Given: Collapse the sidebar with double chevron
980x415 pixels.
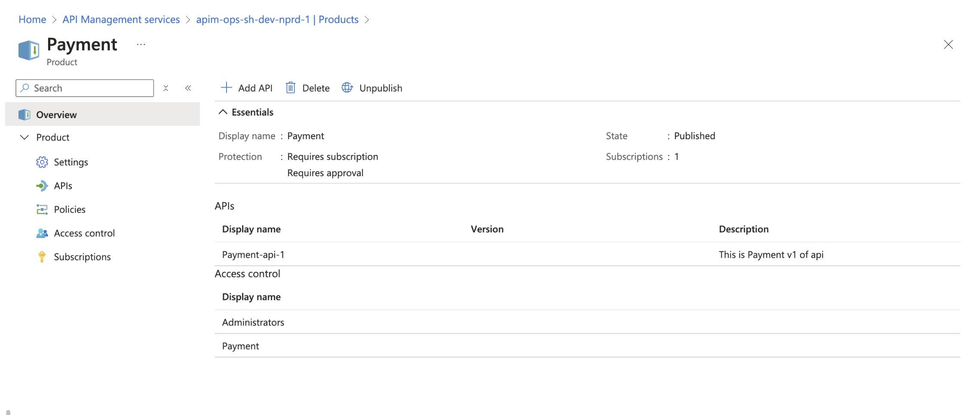Looking at the screenshot, I should (x=188, y=88).
